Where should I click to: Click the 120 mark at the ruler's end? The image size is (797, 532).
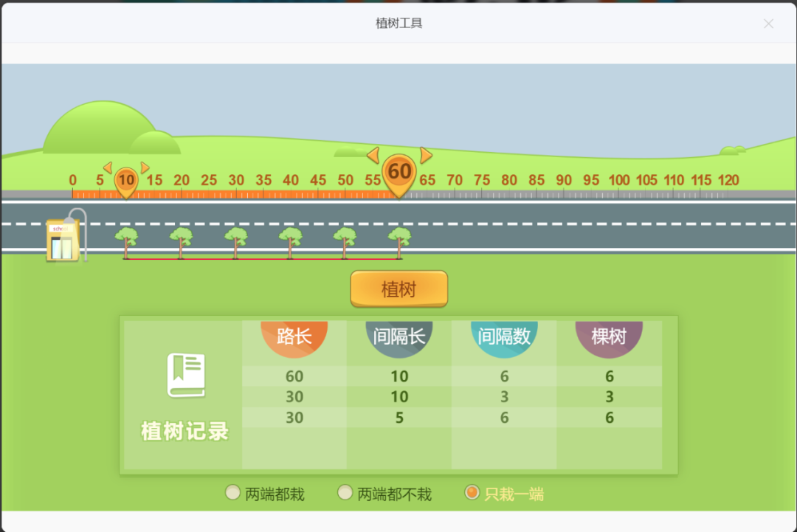click(729, 179)
